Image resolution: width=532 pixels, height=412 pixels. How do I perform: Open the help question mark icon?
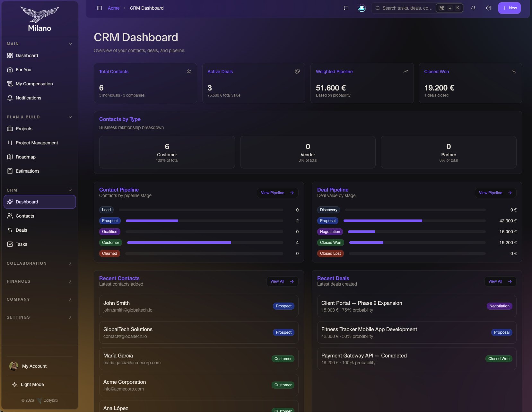click(489, 8)
